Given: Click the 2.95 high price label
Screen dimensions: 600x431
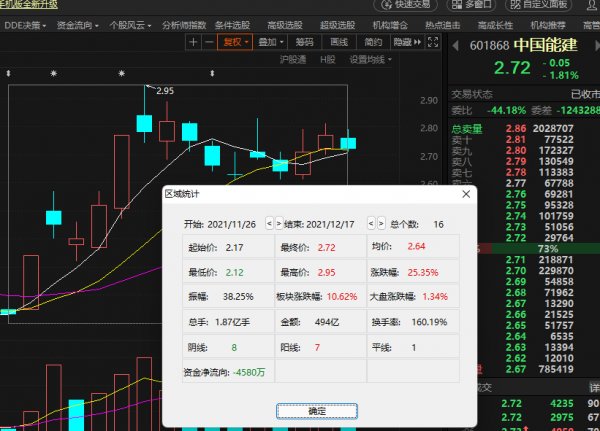Looking at the screenshot, I should coord(165,91).
